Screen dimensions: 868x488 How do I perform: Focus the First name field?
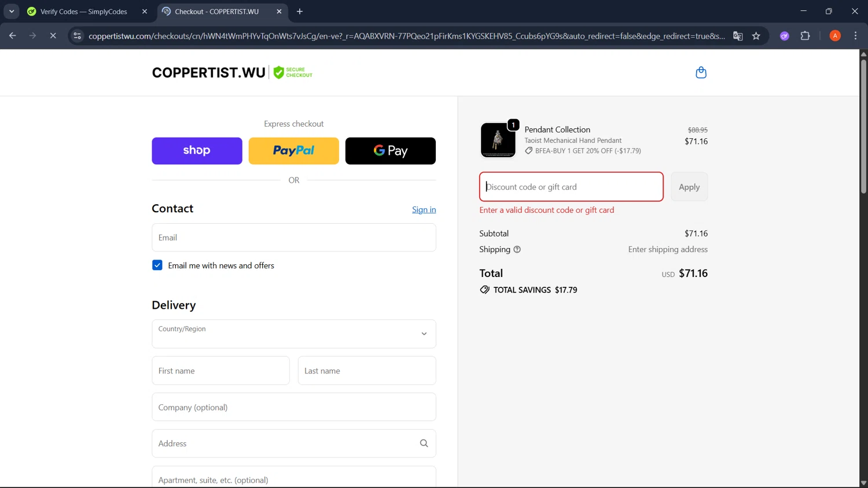(x=220, y=371)
